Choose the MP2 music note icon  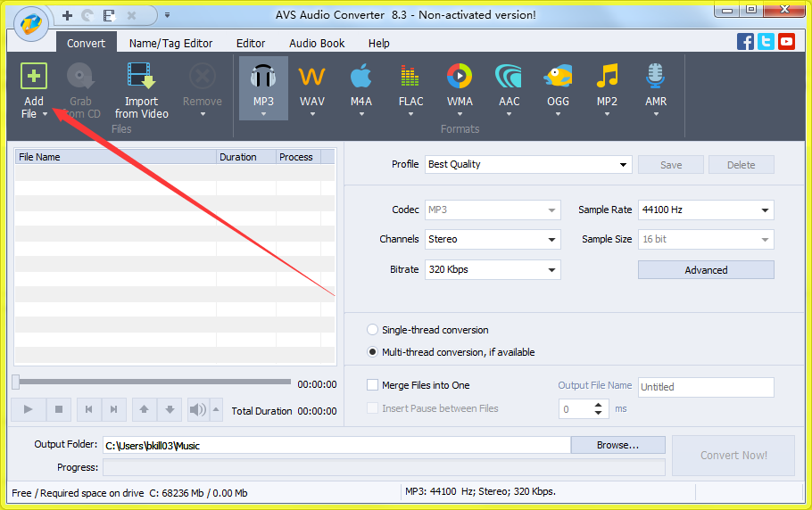607,76
